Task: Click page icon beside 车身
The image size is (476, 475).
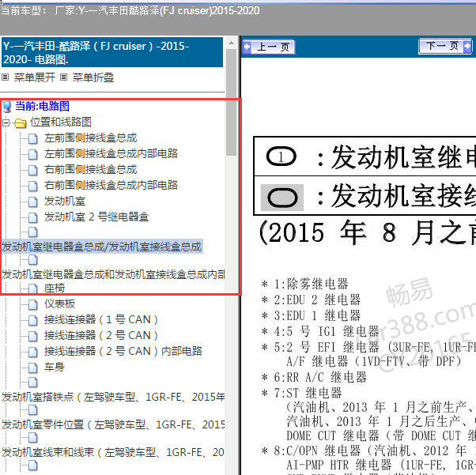Action: (x=32, y=368)
